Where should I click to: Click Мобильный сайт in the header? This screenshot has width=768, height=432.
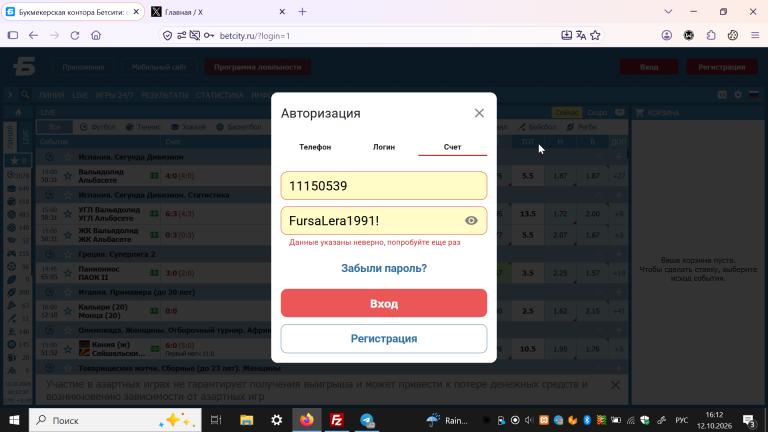coord(159,67)
